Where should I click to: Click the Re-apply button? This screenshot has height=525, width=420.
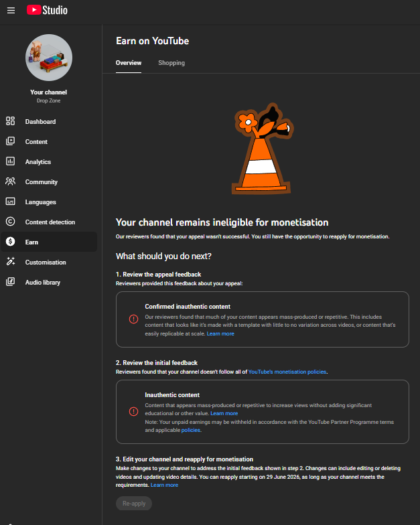[x=134, y=504]
